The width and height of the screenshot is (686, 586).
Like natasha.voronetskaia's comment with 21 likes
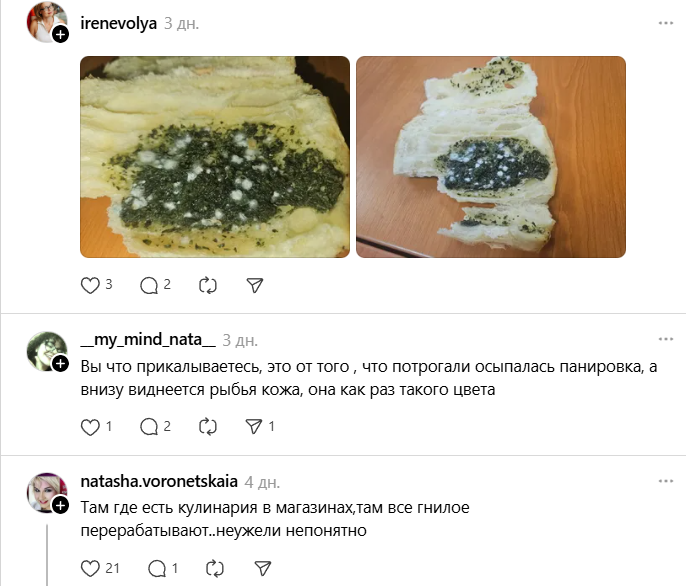(90, 568)
